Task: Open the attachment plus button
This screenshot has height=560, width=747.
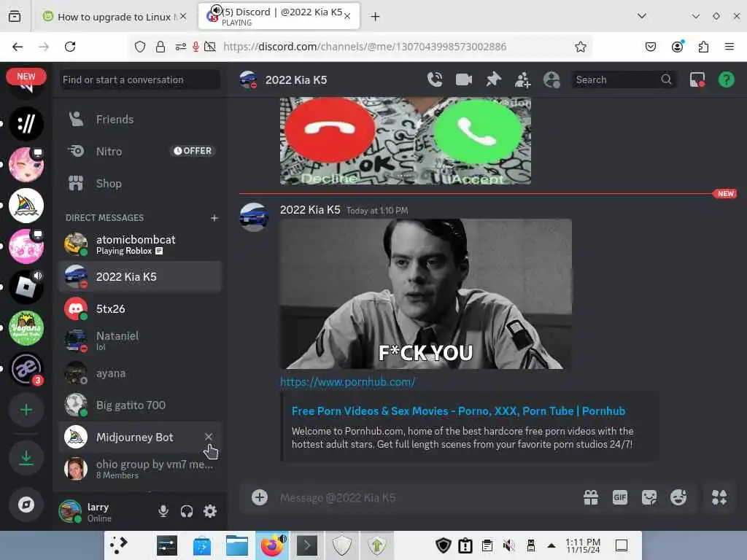Action: click(x=260, y=497)
